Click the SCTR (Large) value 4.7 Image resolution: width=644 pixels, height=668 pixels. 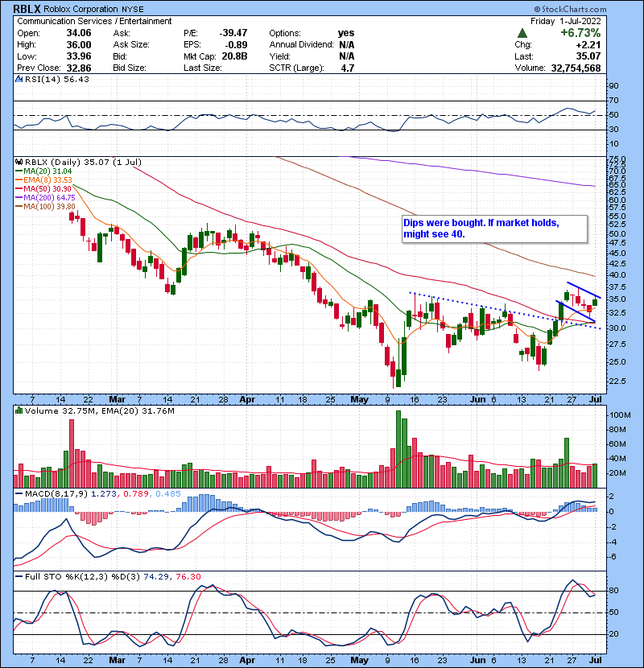pyautogui.click(x=348, y=68)
